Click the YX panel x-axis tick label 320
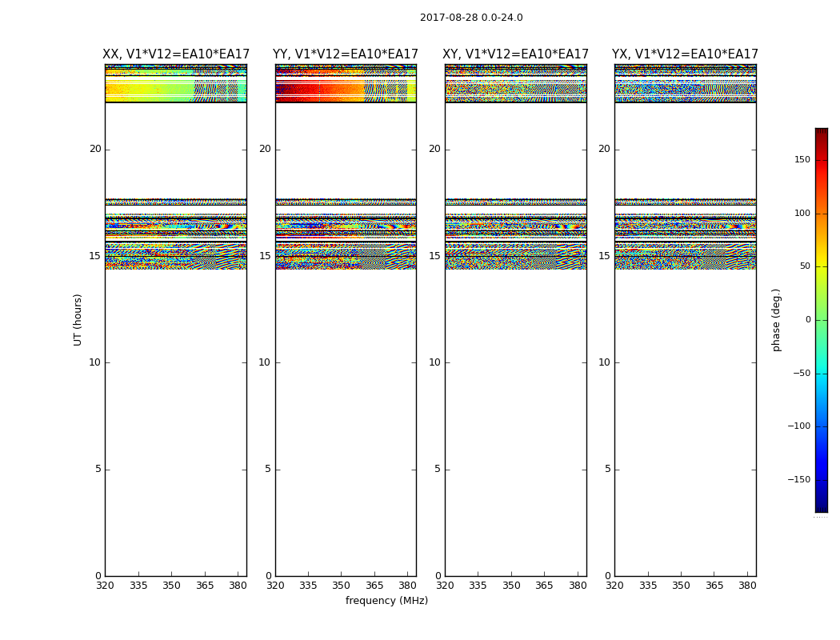Screen dimensions: 840x640 click(615, 586)
